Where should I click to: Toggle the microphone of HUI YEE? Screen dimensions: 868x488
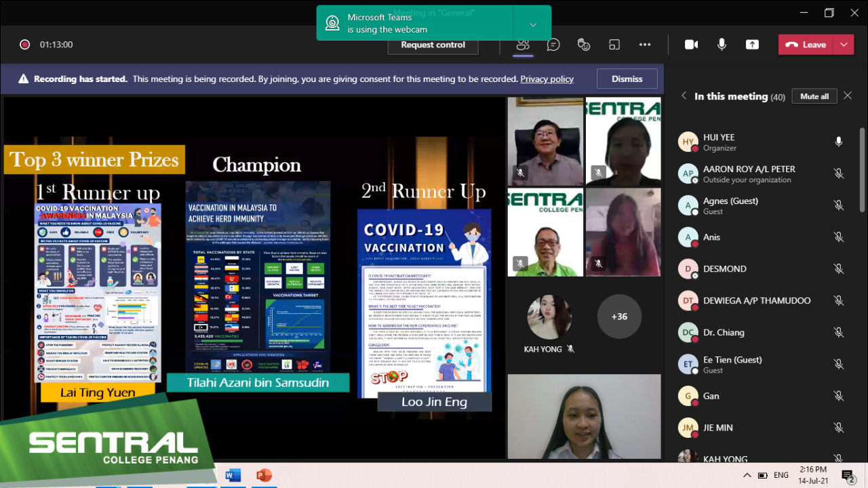click(x=839, y=142)
